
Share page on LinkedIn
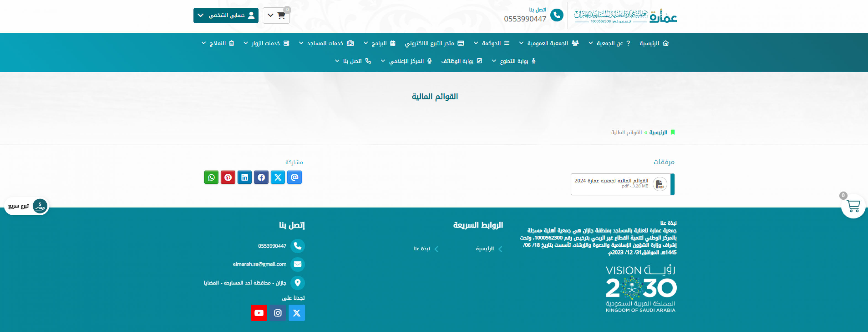pos(245,177)
